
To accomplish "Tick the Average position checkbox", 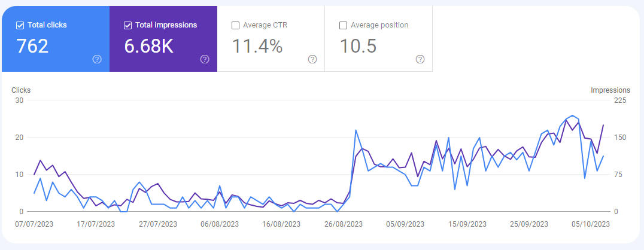I will pyautogui.click(x=344, y=25).
